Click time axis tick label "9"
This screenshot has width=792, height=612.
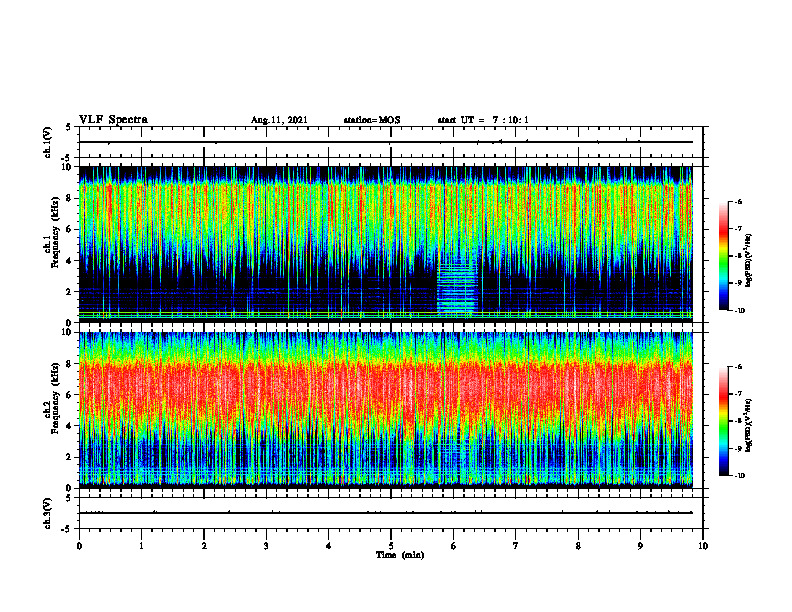[640, 546]
